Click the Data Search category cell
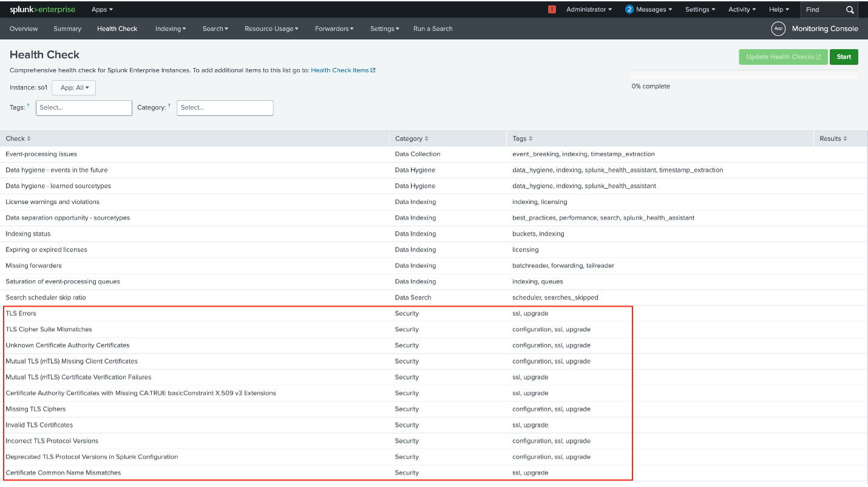 413,298
